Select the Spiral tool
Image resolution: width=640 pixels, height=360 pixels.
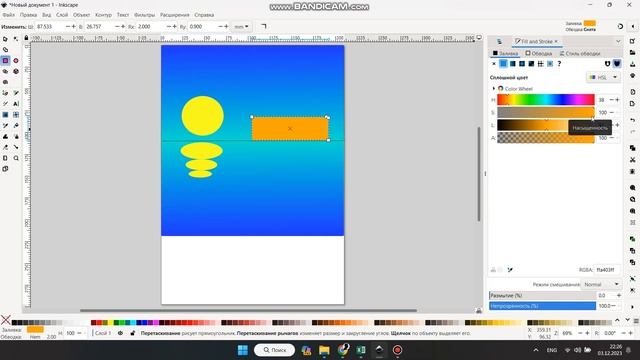5,82
